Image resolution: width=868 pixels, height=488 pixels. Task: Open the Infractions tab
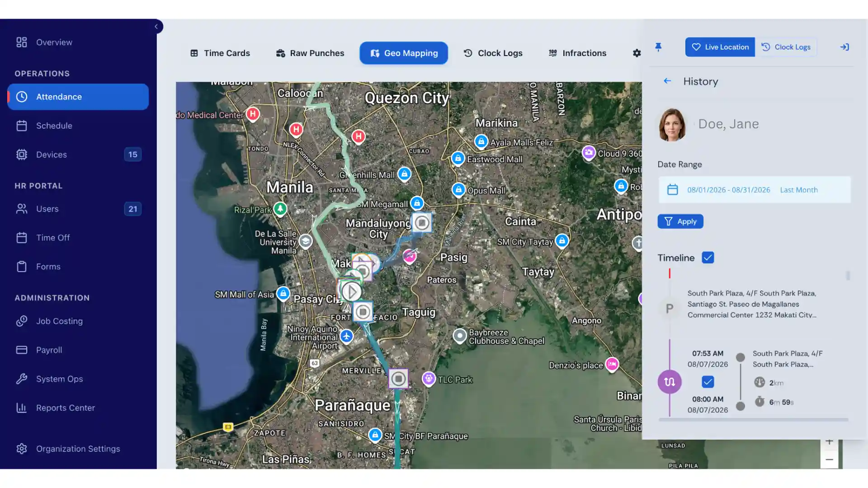tap(577, 53)
